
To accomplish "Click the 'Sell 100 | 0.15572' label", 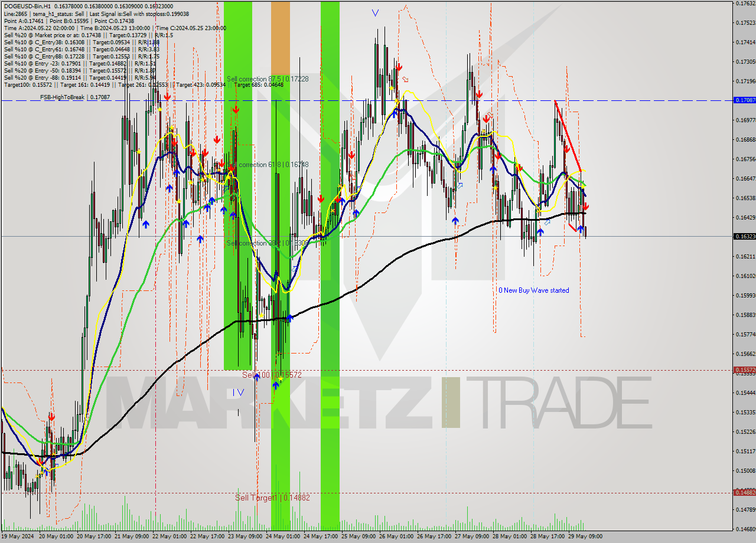I will point(272,375).
